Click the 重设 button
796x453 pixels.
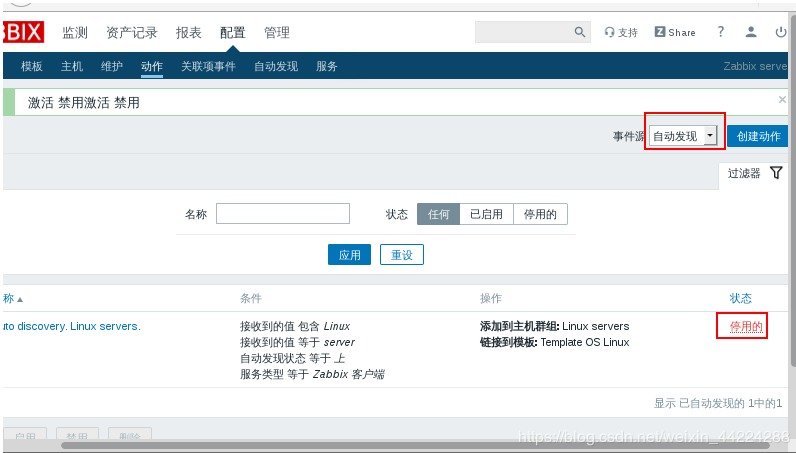(x=402, y=254)
